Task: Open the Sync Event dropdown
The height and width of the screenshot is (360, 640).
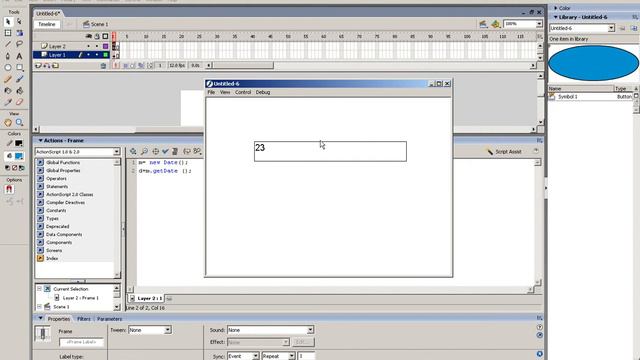Action: [256, 356]
